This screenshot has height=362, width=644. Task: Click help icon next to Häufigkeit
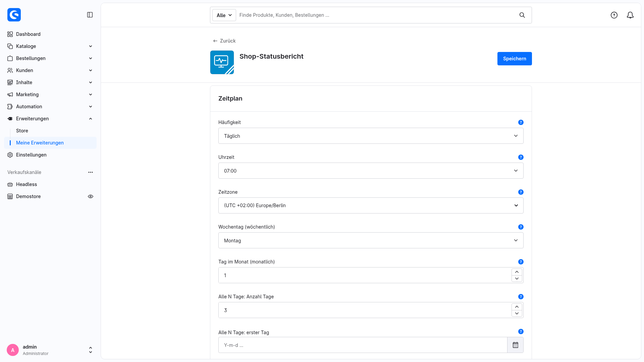(521, 122)
